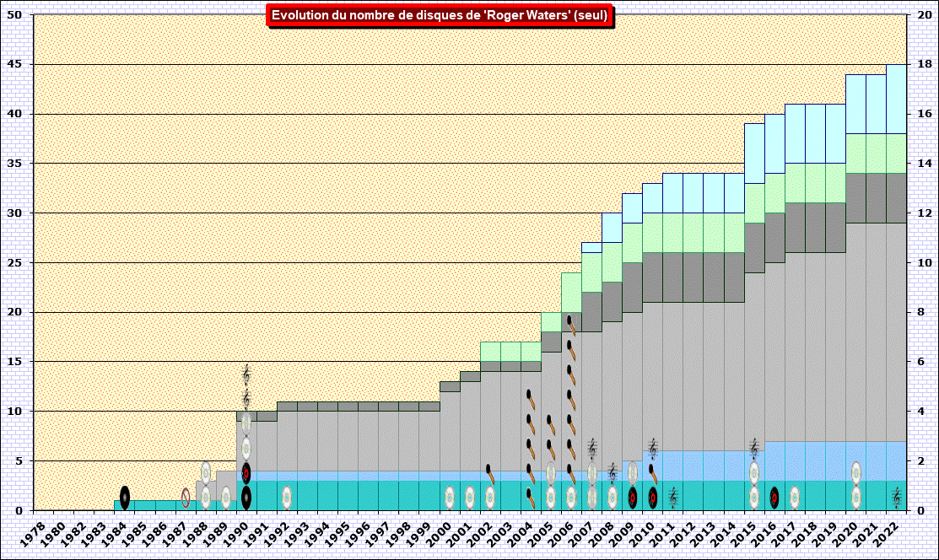The image size is (939, 560).
Task: Click the '12' value on the right axis
Action: pos(926,213)
